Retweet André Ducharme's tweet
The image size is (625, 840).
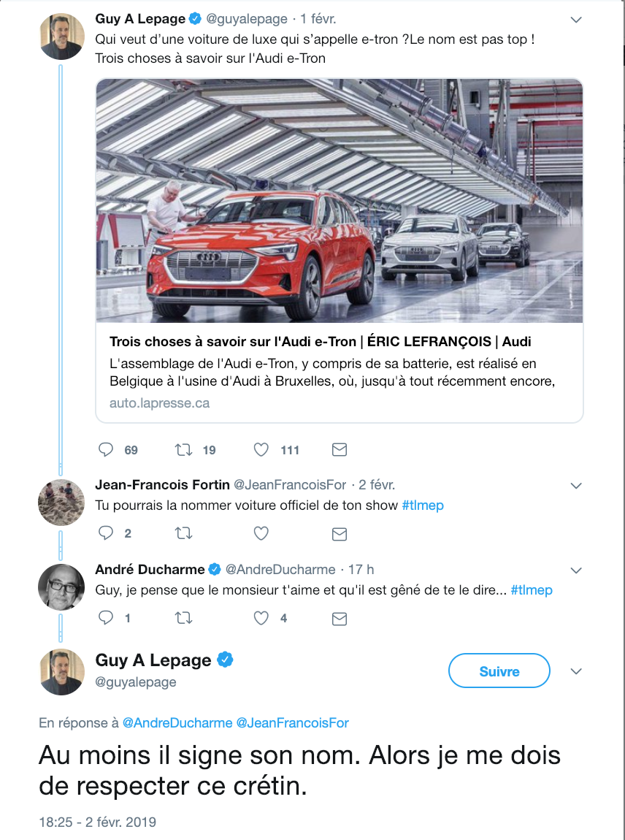click(x=184, y=618)
